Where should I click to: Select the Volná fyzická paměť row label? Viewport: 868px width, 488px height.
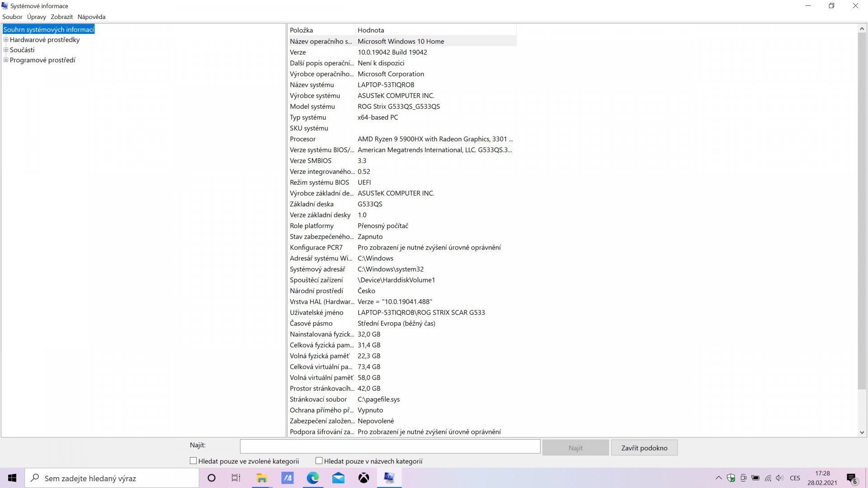pyautogui.click(x=319, y=356)
